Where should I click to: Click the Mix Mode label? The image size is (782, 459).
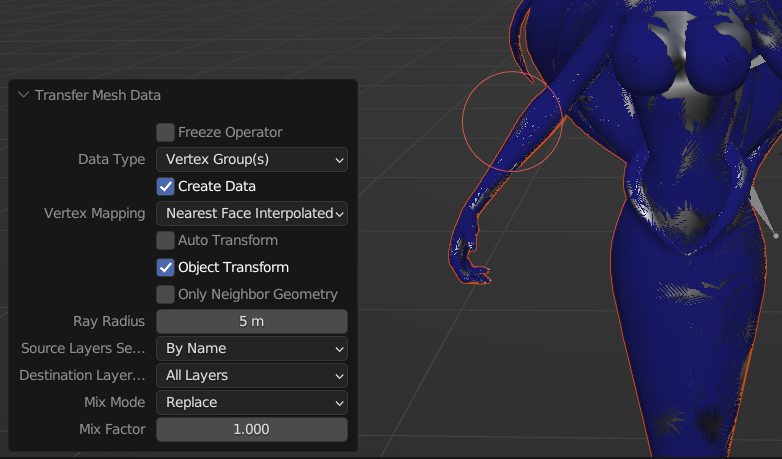coord(115,402)
